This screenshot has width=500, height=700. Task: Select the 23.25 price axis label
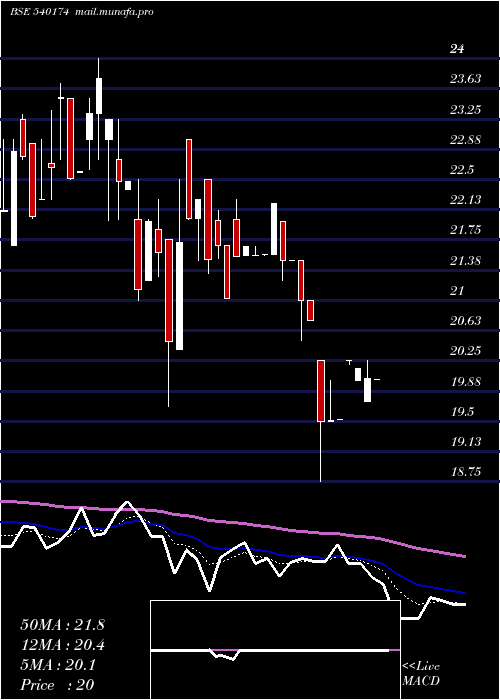[465, 109]
